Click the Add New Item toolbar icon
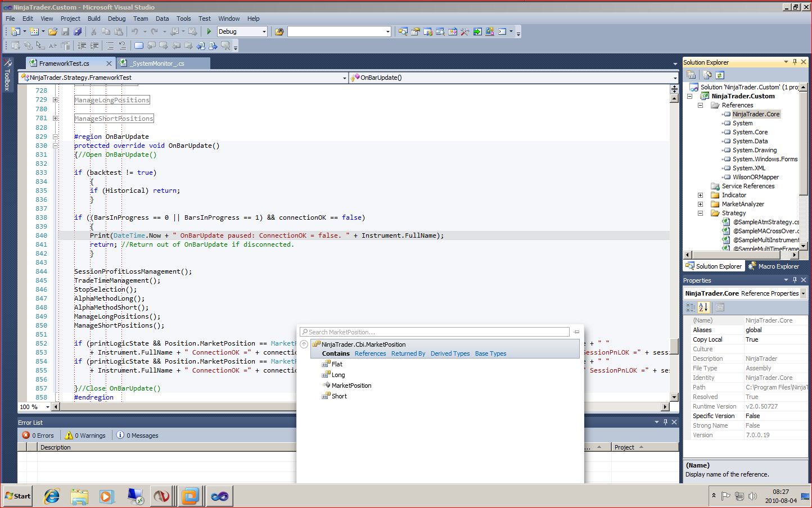This screenshot has height=508, width=812. pyautogui.click(x=34, y=31)
